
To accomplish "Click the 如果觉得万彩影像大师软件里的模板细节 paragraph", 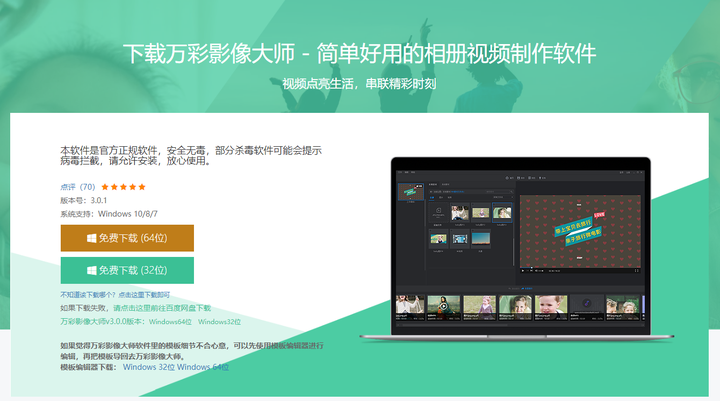I will pos(192,350).
